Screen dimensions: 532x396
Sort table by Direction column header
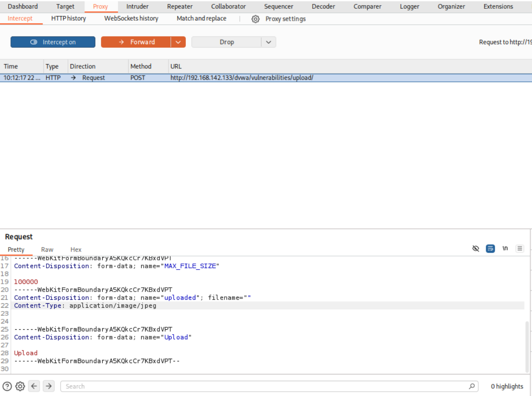pos(97,66)
